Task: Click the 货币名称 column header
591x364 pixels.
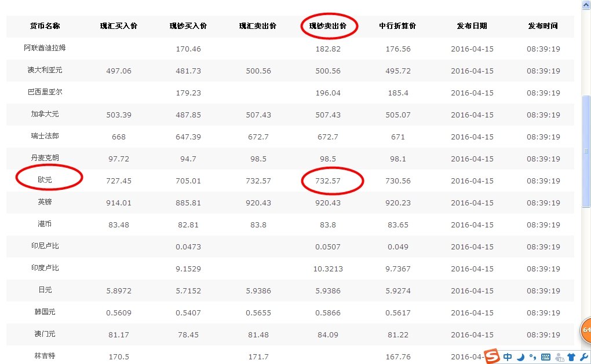Action: (x=45, y=26)
